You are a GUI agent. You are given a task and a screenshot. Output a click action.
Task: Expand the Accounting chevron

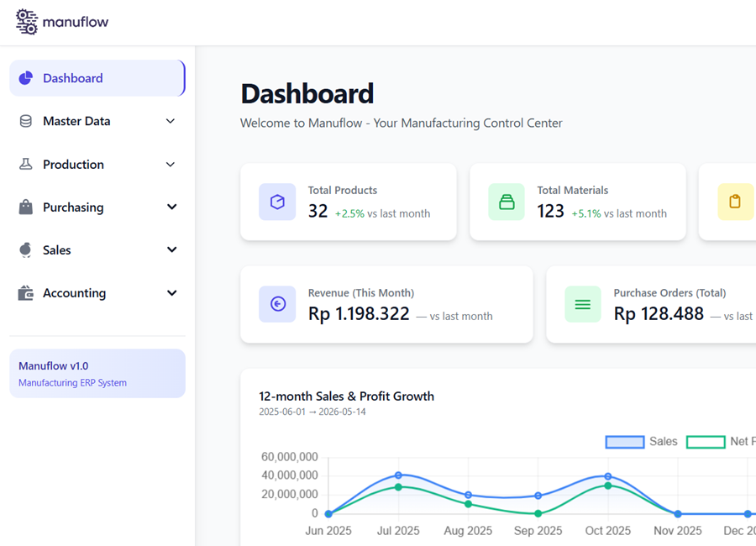tap(171, 293)
